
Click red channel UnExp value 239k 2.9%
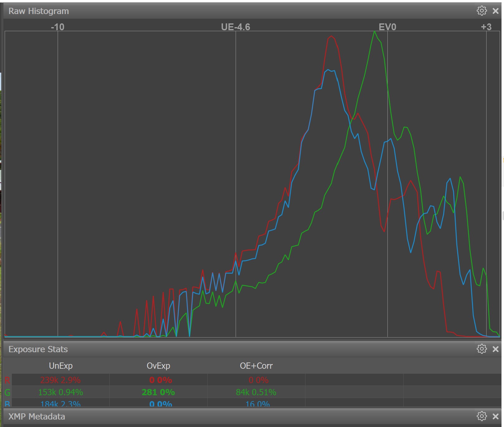[60, 380]
